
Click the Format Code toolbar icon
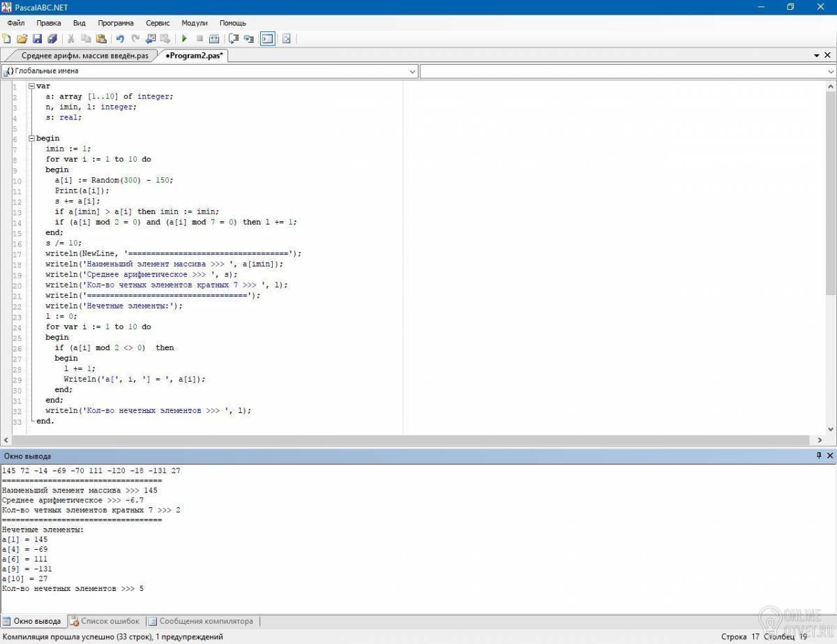[x=286, y=39]
